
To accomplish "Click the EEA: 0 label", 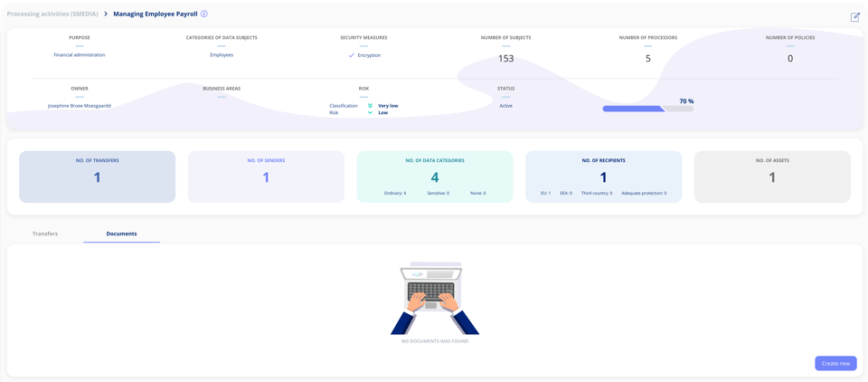I will (x=566, y=193).
